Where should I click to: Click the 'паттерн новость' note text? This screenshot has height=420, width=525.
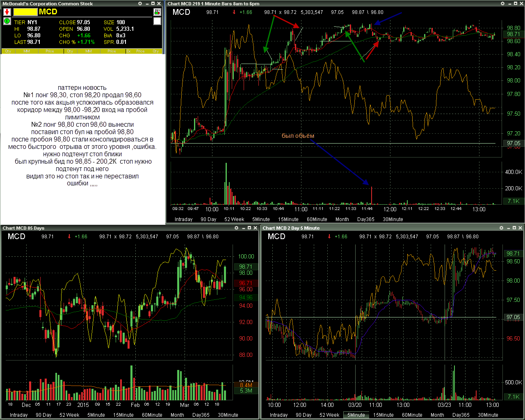tap(82, 87)
